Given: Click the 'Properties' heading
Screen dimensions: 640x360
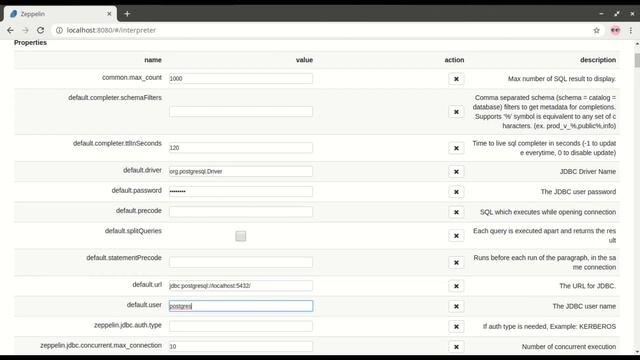Looking at the screenshot, I should click(x=30, y=42).
